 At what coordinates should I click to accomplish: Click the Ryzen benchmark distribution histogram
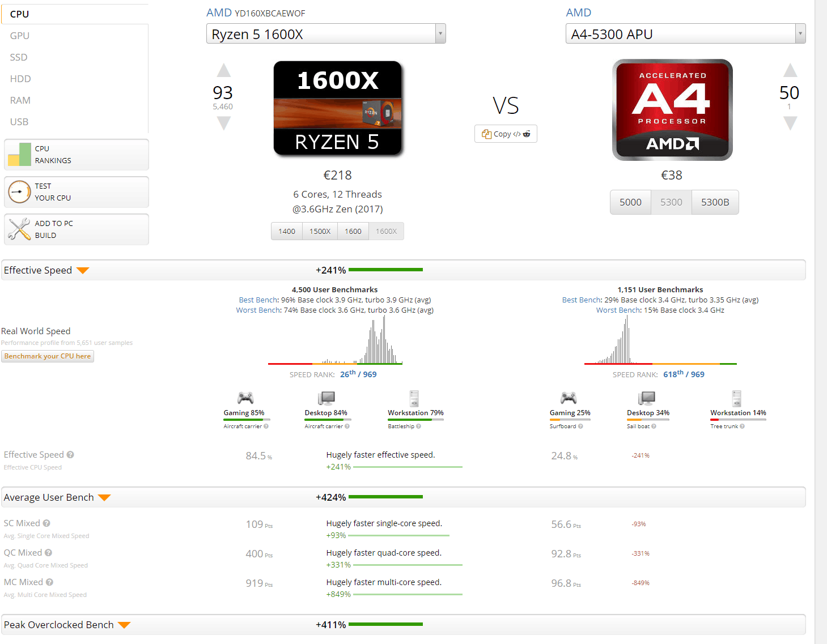335,339
